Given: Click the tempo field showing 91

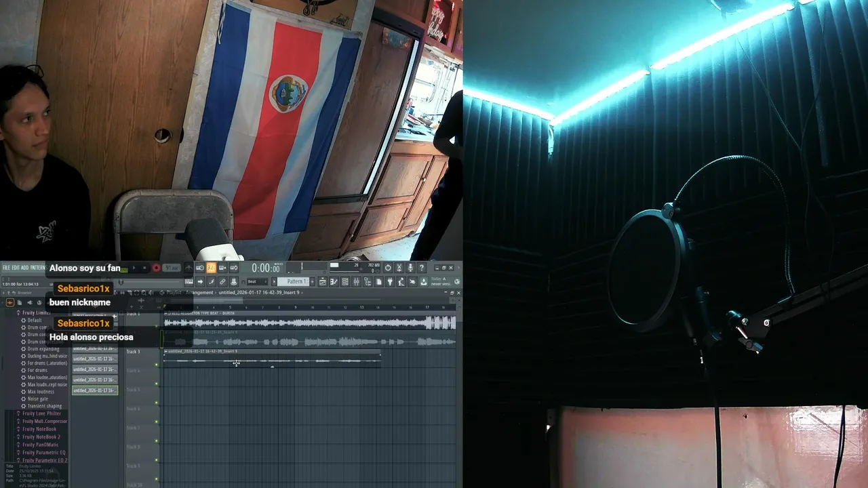Looking at the screenshot, I should [x=172, y=268].
